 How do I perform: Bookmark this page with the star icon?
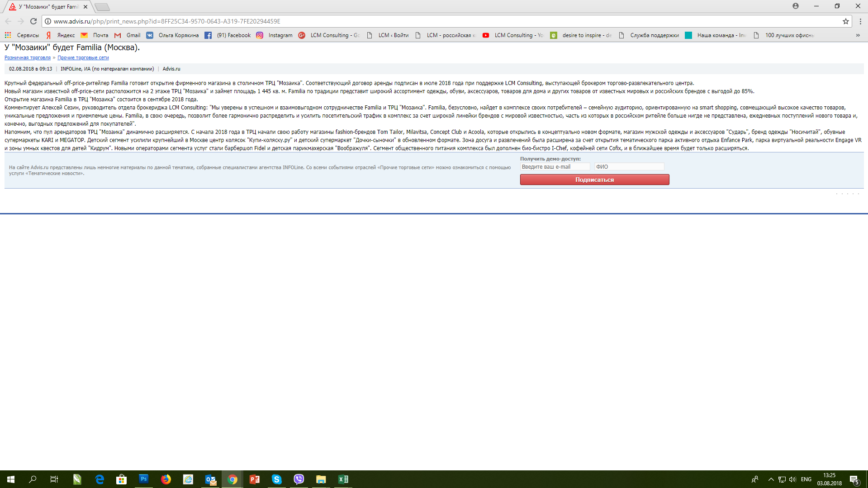coord(845,21)
